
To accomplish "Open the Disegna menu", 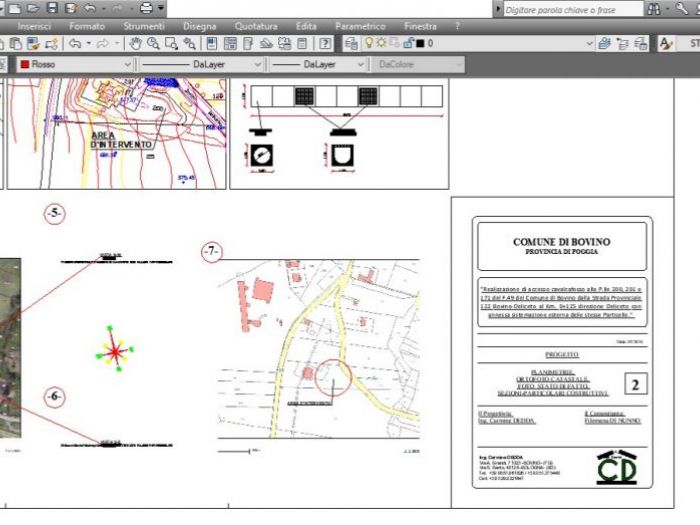I will 200,26.
